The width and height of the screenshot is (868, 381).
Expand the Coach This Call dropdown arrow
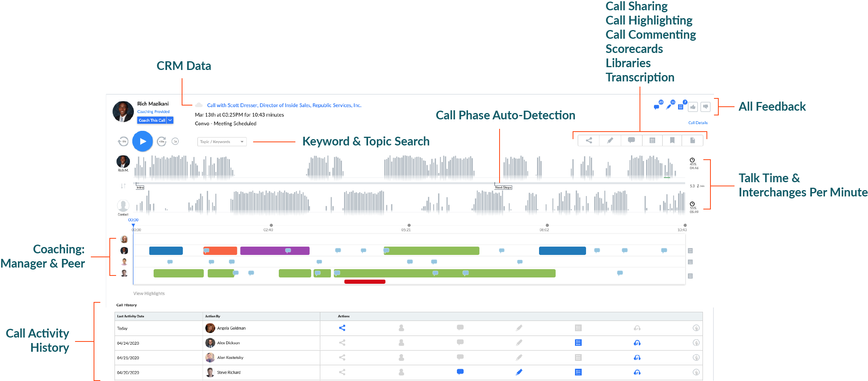pos(170,120)
